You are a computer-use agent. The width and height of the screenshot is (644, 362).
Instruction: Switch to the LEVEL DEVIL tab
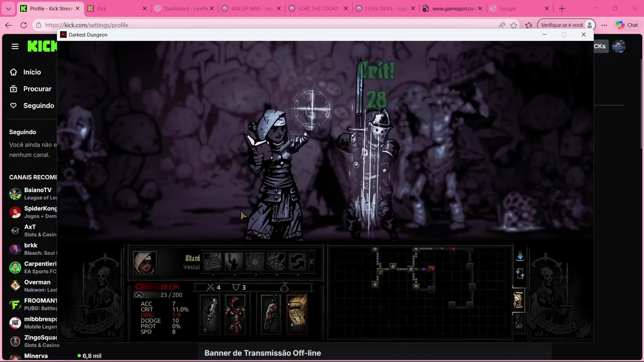click(x=385, y=9)
